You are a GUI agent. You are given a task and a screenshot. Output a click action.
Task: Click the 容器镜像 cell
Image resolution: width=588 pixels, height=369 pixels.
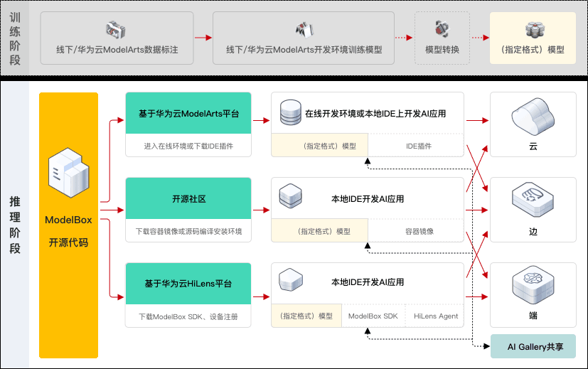[x=416, y=230]
